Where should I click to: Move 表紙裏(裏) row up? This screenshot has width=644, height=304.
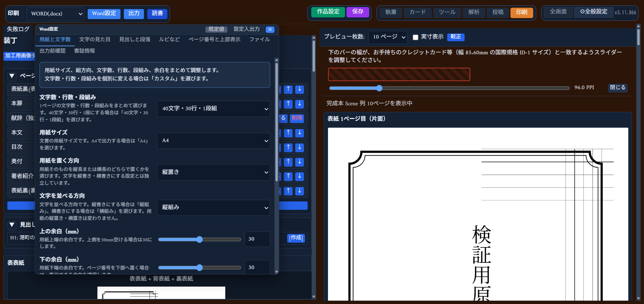(x=288, y=191)
